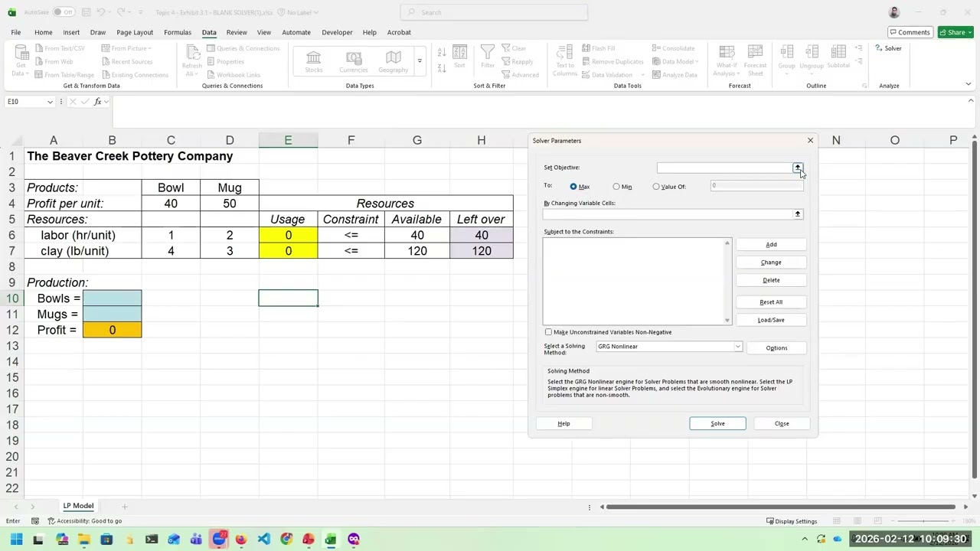Viewport: 980px width, 551px height.
Task: Collapse the ribbon with chevron
Action: coord(969,84)
